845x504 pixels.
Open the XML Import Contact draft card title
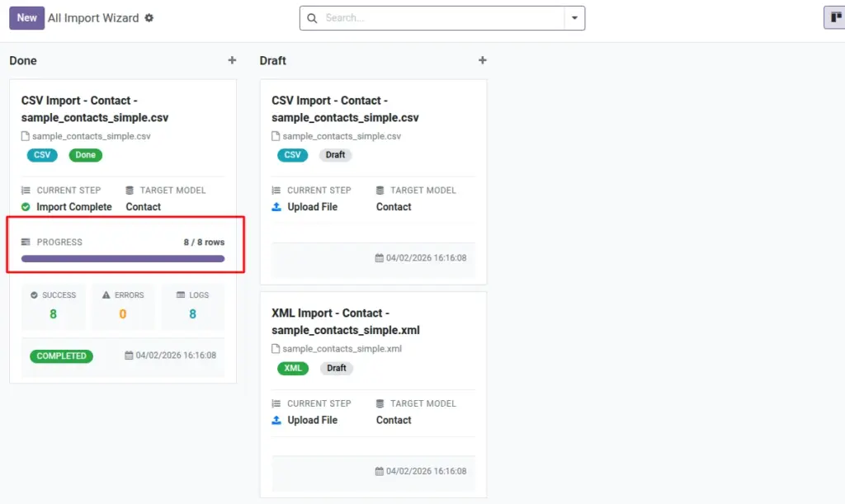[x=346, y=322]
